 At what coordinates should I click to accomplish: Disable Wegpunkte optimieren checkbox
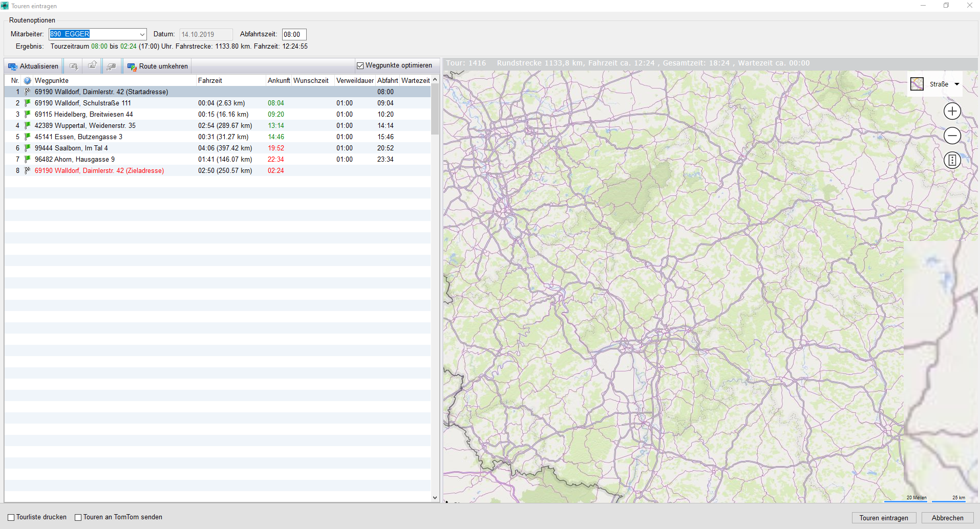[360, 65]
